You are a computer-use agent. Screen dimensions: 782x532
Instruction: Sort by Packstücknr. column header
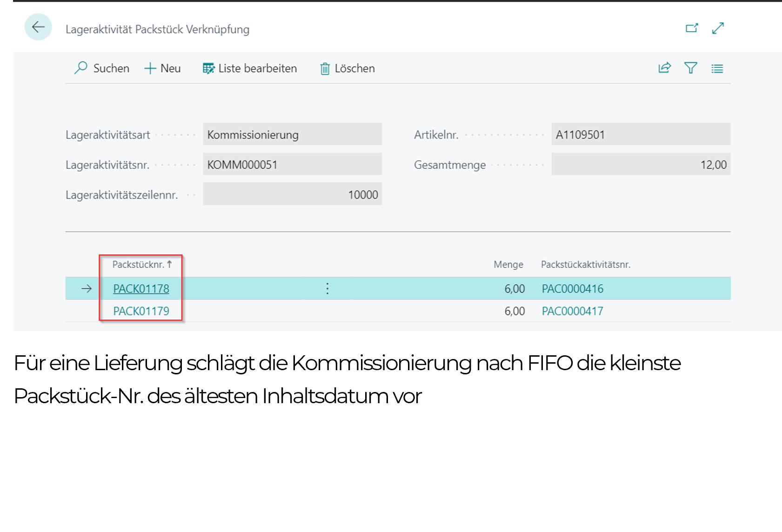(139, 265)
